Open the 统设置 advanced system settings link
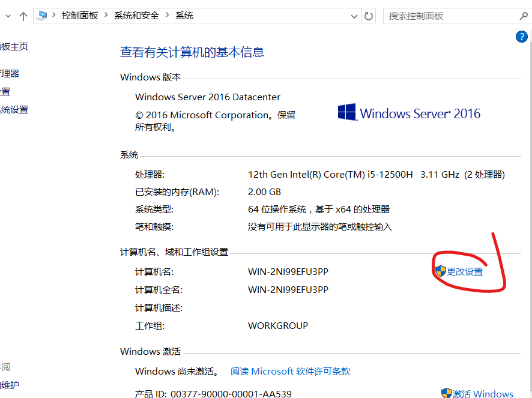This screenshot has width=532, height=398. 14,110
